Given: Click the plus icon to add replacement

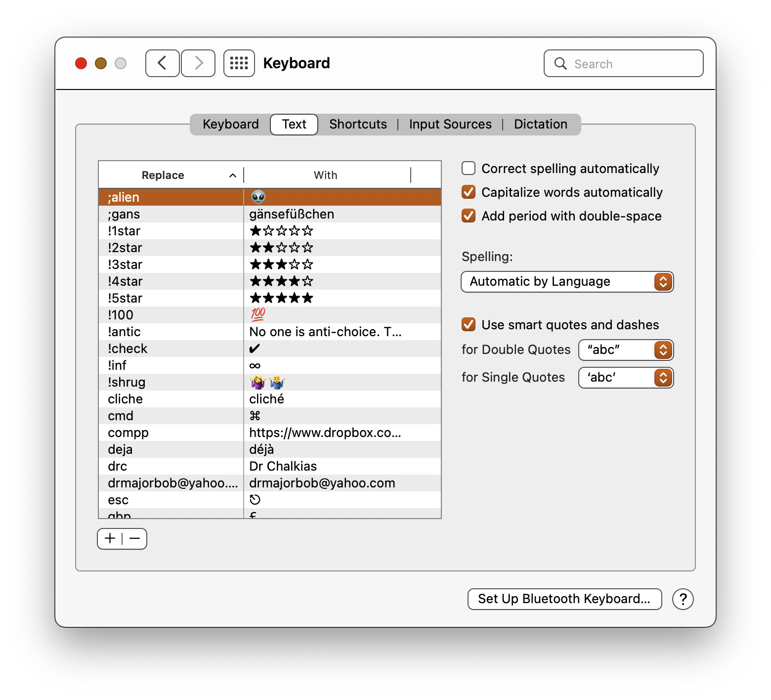Looking at the screenshot, I should 110,539.
